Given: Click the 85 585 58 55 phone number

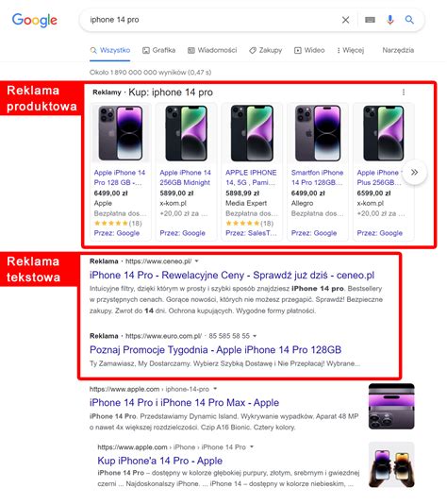Looking at the screenshot, I should (229, 336).
